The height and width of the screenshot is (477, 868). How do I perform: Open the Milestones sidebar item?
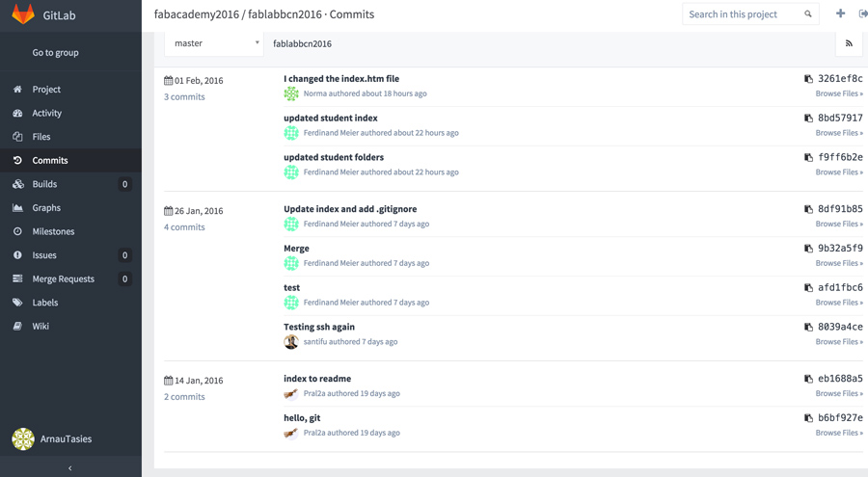70,231
